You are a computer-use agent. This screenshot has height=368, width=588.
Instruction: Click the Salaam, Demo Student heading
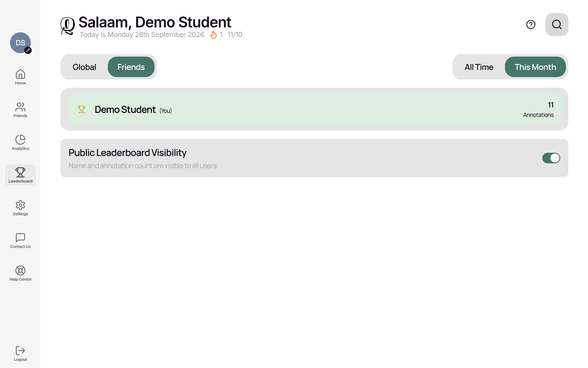tap(155, 22)
